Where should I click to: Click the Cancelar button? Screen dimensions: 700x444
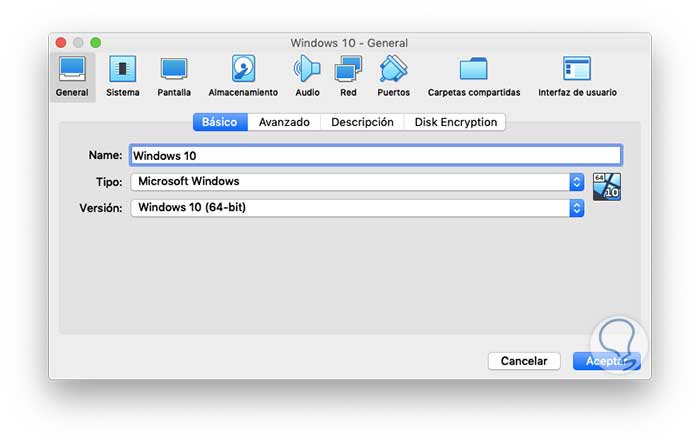coord(524,361)
